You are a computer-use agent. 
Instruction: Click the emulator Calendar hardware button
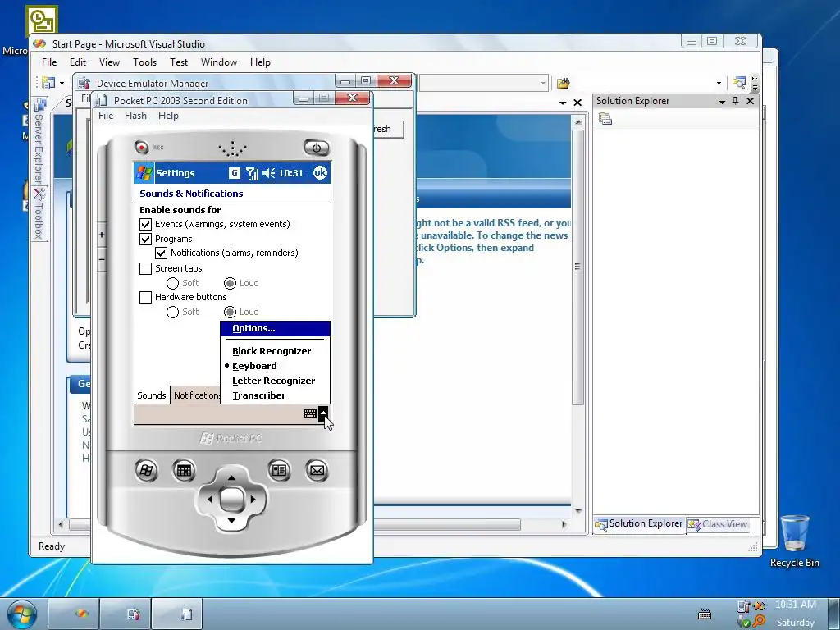click(x=184, y=470)
